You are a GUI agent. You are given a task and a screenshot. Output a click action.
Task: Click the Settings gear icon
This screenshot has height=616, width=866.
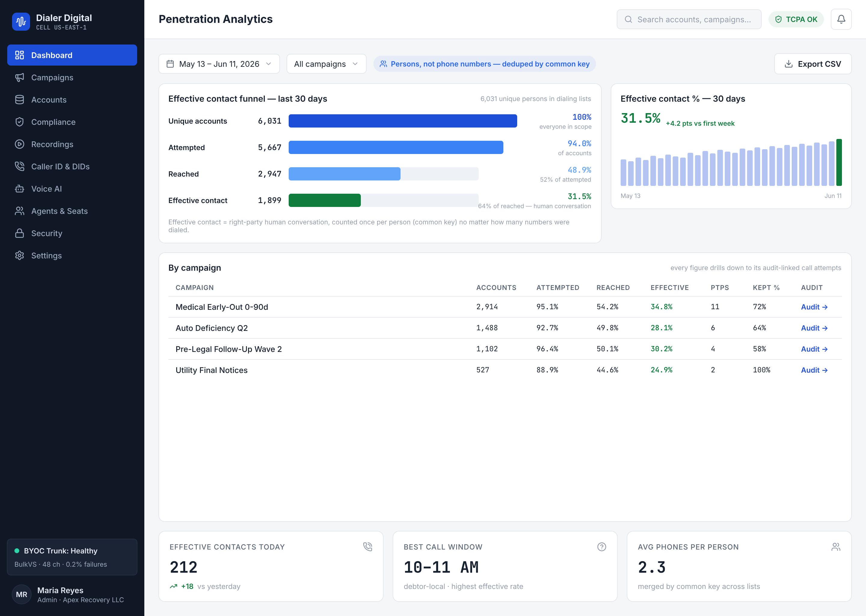click(19, 255)
